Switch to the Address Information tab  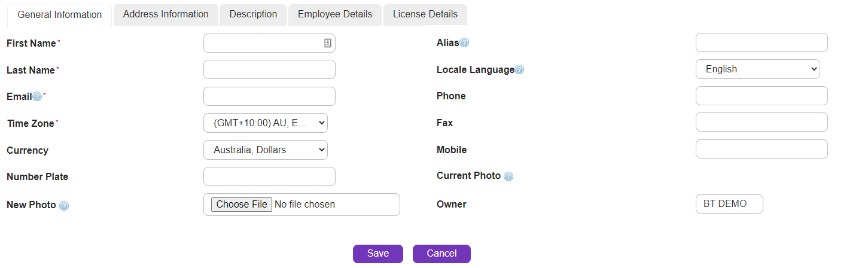click(x=166, y=14)
